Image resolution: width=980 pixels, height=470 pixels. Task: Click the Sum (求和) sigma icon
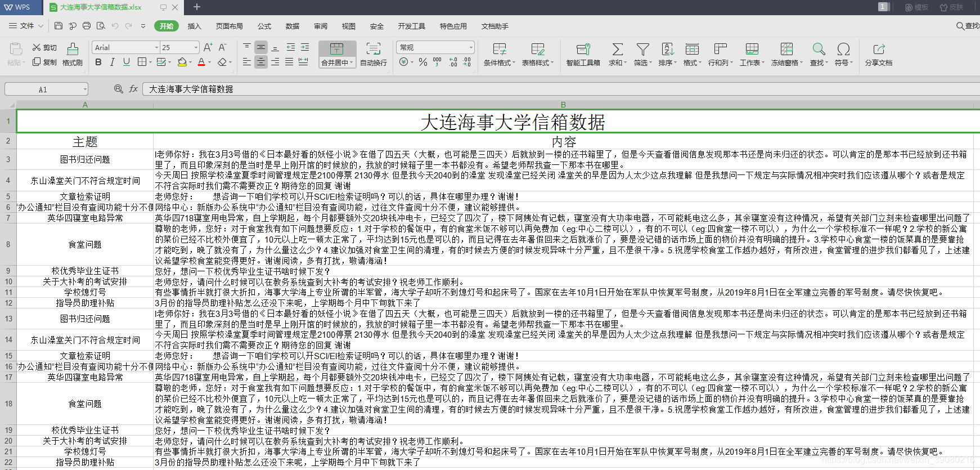point(618,50)
